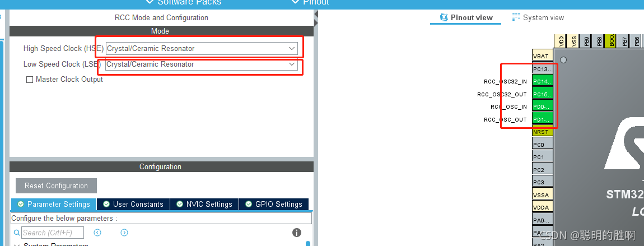Go to next search result arrow

point(124,233)
